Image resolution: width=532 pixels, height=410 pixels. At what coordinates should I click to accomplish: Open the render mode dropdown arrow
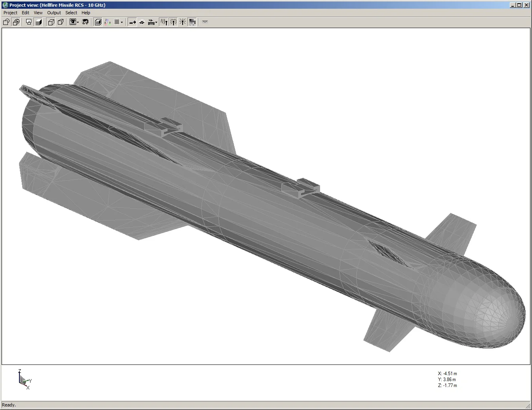78,22
